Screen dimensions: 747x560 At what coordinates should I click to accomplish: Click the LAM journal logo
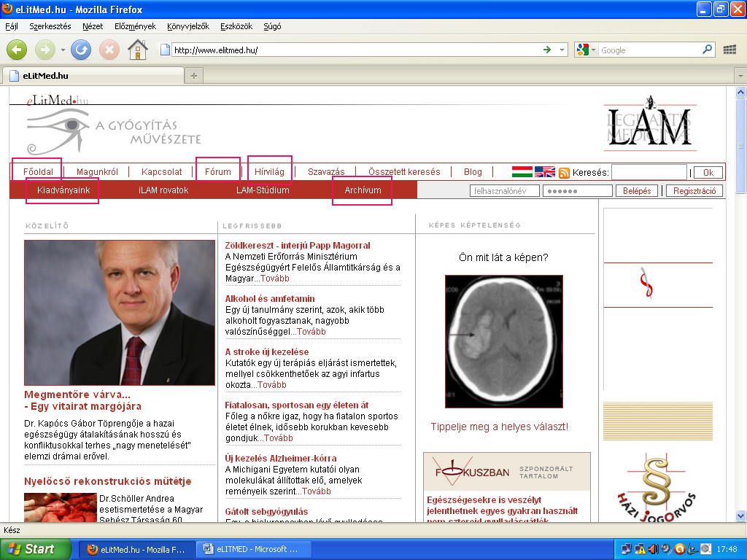650,124
